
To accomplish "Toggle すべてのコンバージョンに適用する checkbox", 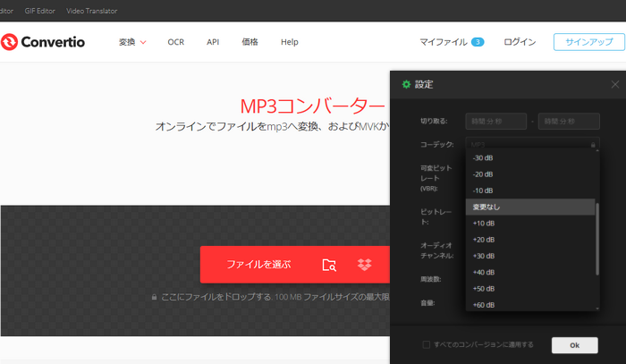I will click(427, 344).
